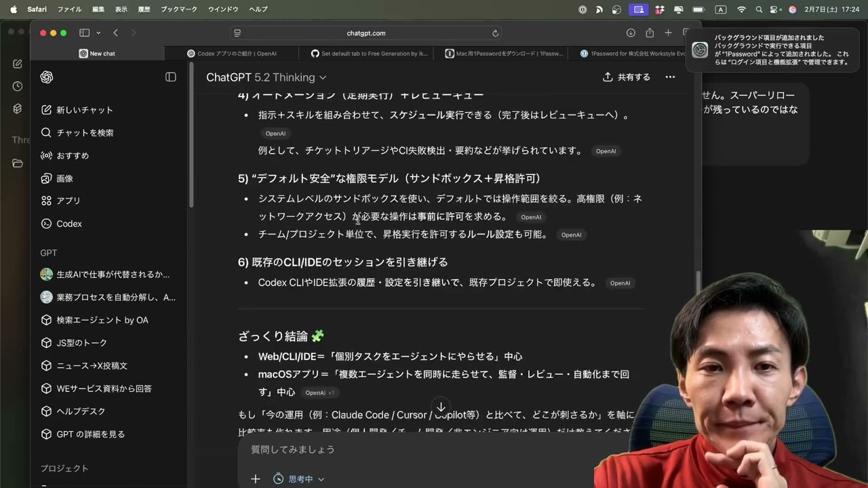Open the ChatGPT logo home icon
This screenshot has height=488, width=868.
(47, 77)
